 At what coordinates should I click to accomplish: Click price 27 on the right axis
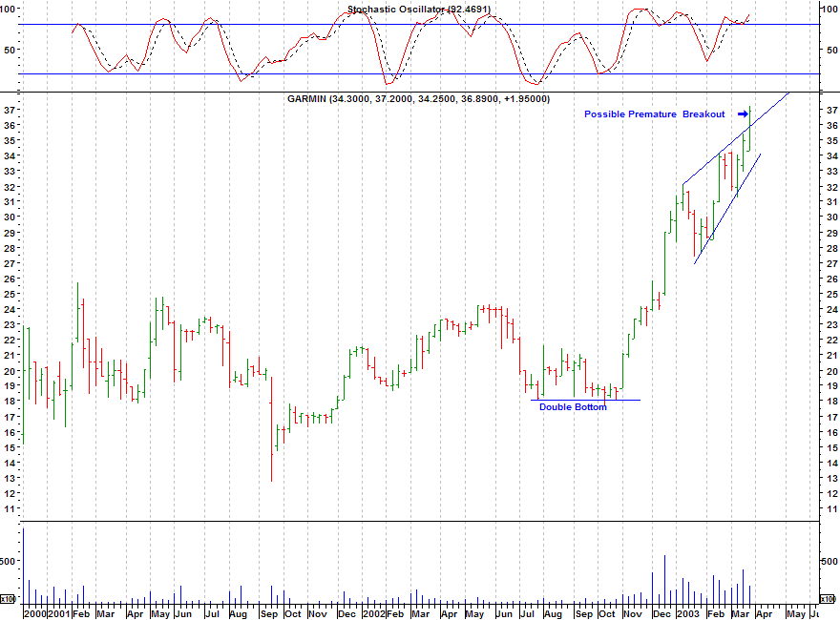pos(832,263)
